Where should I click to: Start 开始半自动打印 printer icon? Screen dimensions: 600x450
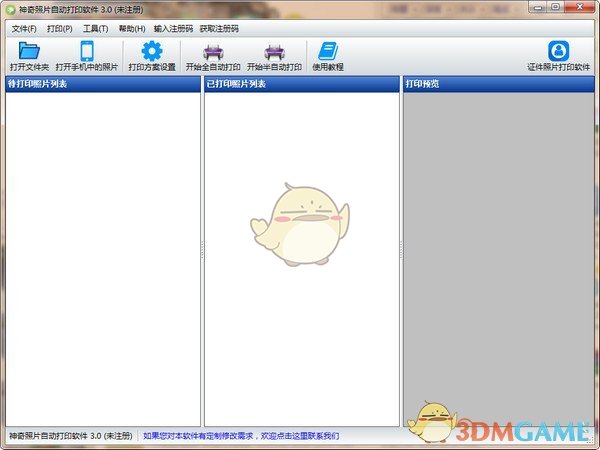[x=274, y=52]
